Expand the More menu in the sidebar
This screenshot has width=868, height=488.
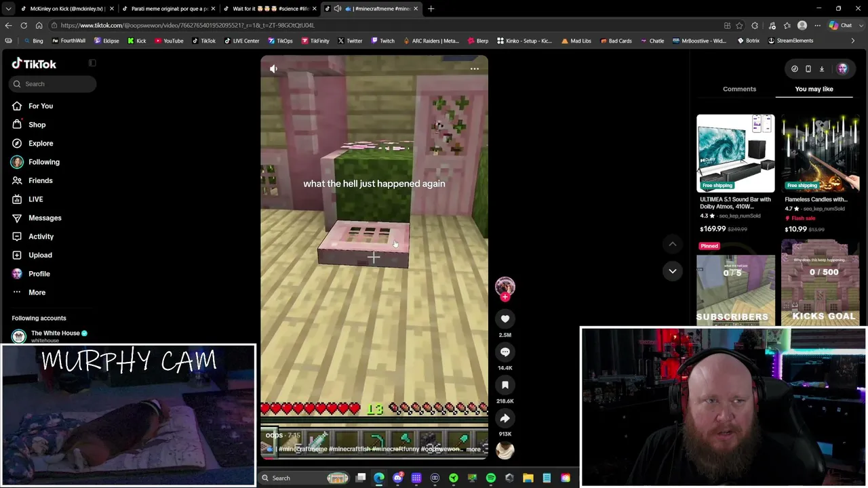click(x=37, y=292)
